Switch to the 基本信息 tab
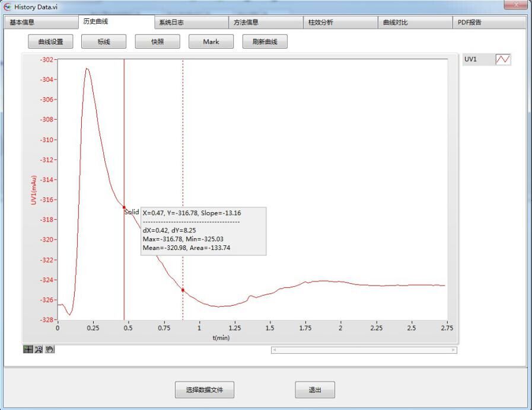 tap(40, 23)
